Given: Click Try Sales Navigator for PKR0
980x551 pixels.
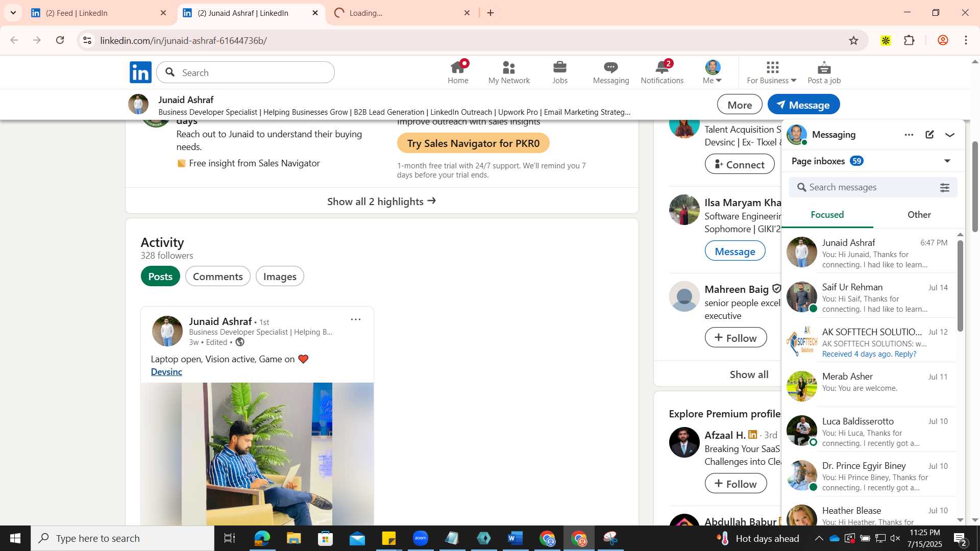Looking at the screenshot, I should pyautogui.click(x=473, y=143).
